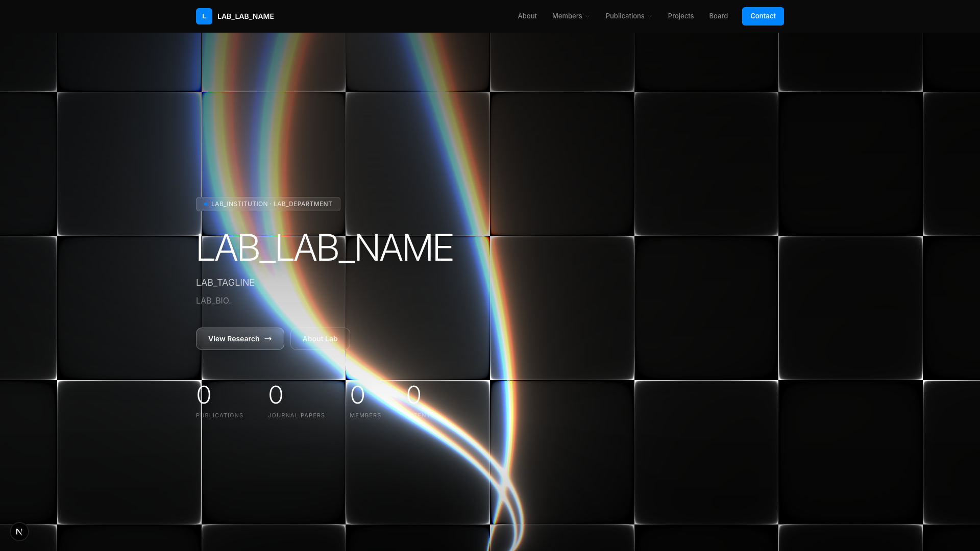The width and height of the screenshot is (980, 551).
Task: Click the blue L logo icon
Action: click(x=204, y=16)
